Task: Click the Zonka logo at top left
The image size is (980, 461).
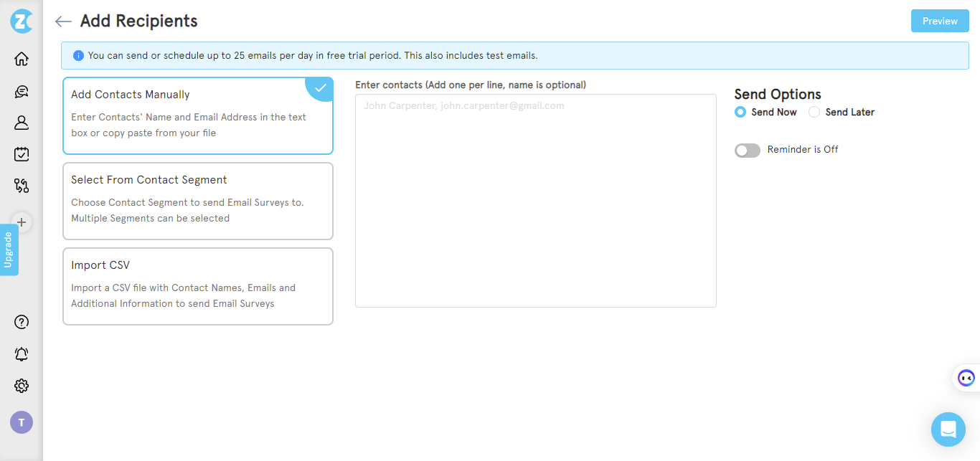Action: 21,21
